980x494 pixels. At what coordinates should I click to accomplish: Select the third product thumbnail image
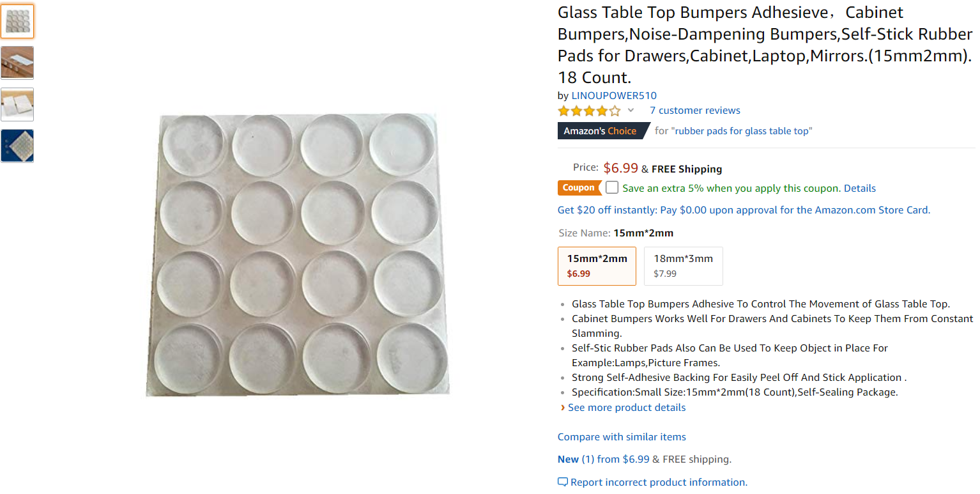(17, 104)
